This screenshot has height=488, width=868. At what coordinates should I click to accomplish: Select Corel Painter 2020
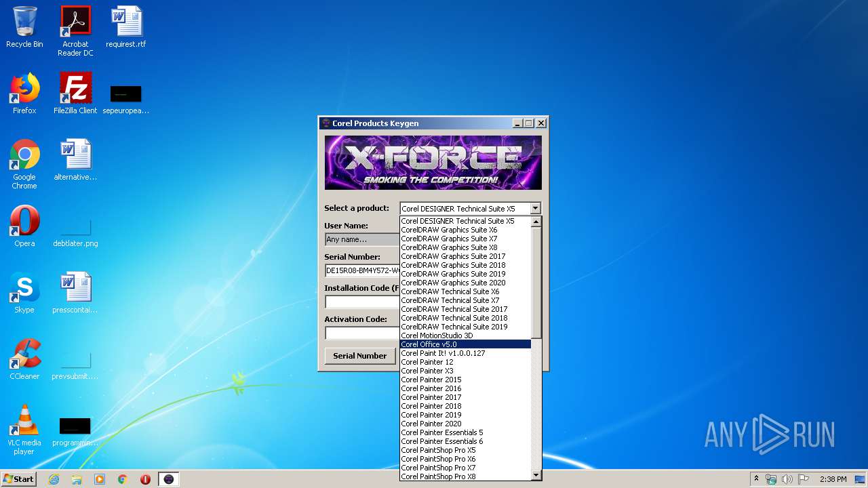click(x=465, y=424)
